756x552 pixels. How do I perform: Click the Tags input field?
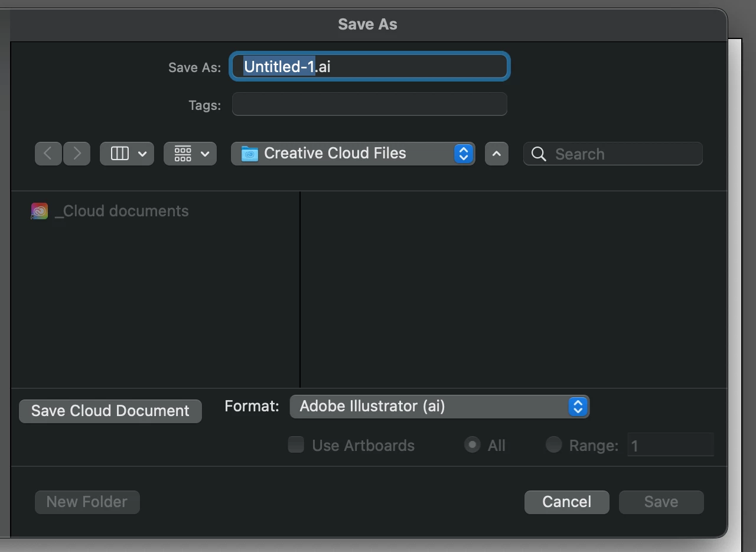[369, 104]
